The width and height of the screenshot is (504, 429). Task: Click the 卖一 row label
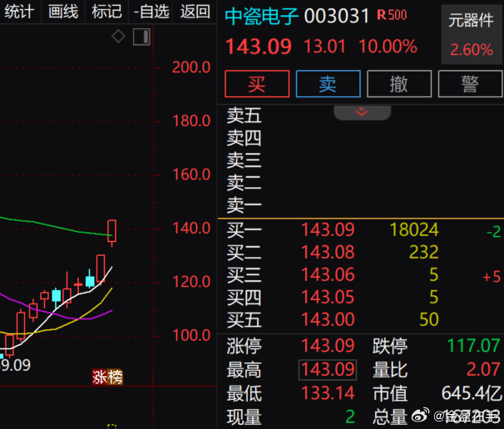(245, 205)
